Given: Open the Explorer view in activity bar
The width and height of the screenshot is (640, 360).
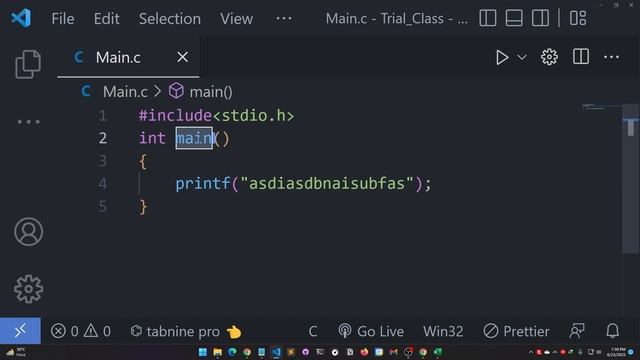Looking at the screenshot, I should 28,64.
